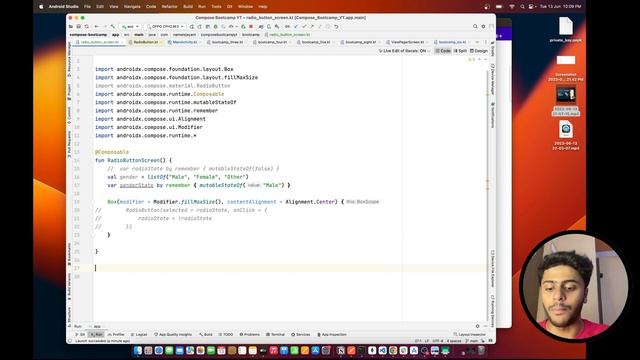Viewport: 640px width, 360px height.
Task: Open Finder from the Dock
Action: [x=138, y=351]
